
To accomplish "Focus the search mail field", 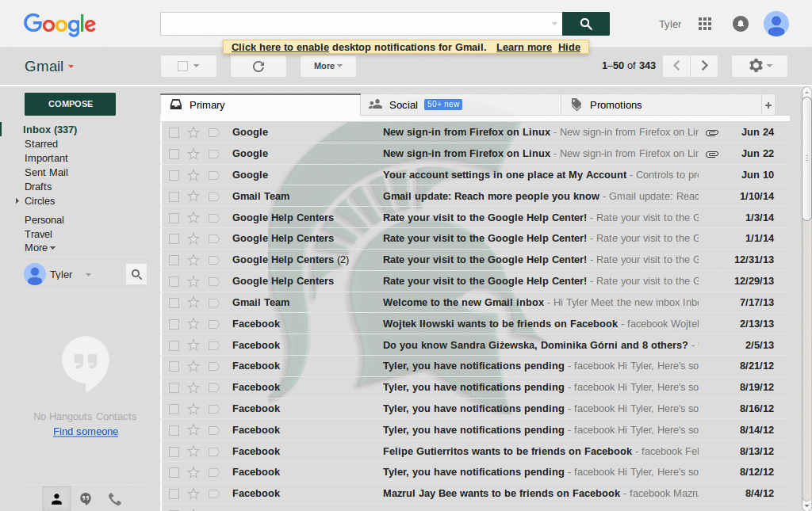I will (355, 24).
